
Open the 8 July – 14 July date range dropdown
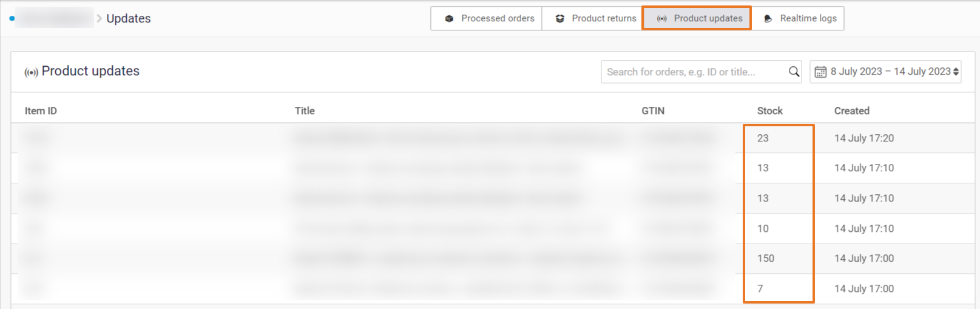pos(890,72)
